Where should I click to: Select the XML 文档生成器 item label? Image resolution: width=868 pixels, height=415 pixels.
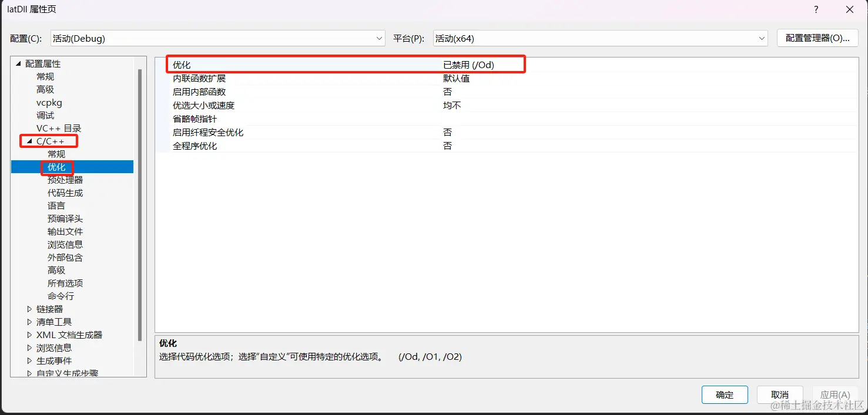pyautogui.click(x=69, y=335)
